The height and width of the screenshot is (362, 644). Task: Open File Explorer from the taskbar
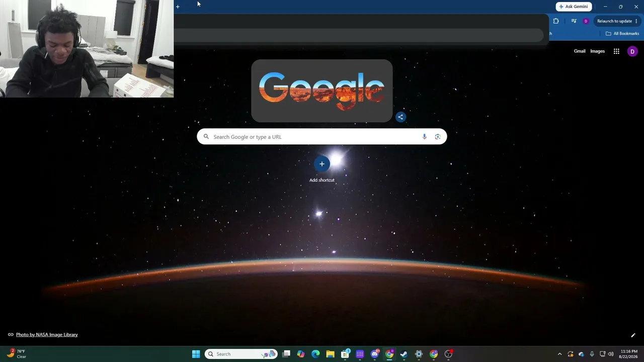click(330, 354)
